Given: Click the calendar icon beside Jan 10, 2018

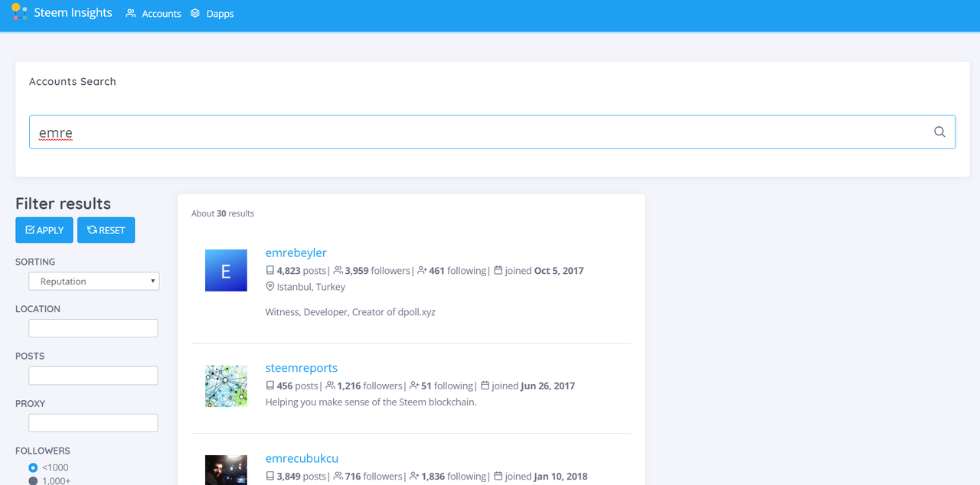Looking at the screenshot, I should (x=498, y=476).
